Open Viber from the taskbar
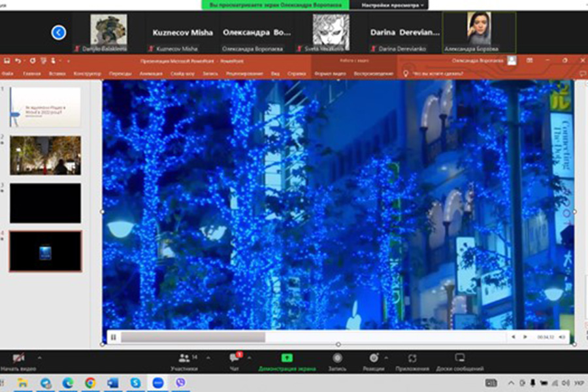Screen dimensions: 588x392 (180, 383)
